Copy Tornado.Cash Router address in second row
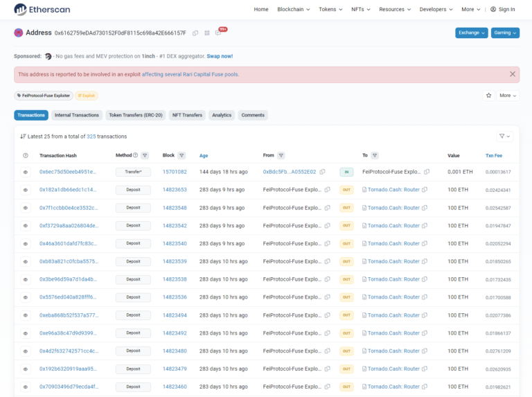 pos(426,190)
